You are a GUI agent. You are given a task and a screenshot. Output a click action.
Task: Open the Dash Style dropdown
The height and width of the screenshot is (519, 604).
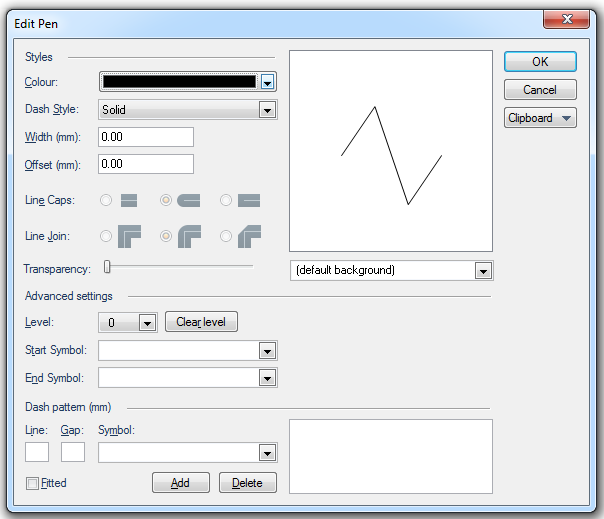point(266,110)
